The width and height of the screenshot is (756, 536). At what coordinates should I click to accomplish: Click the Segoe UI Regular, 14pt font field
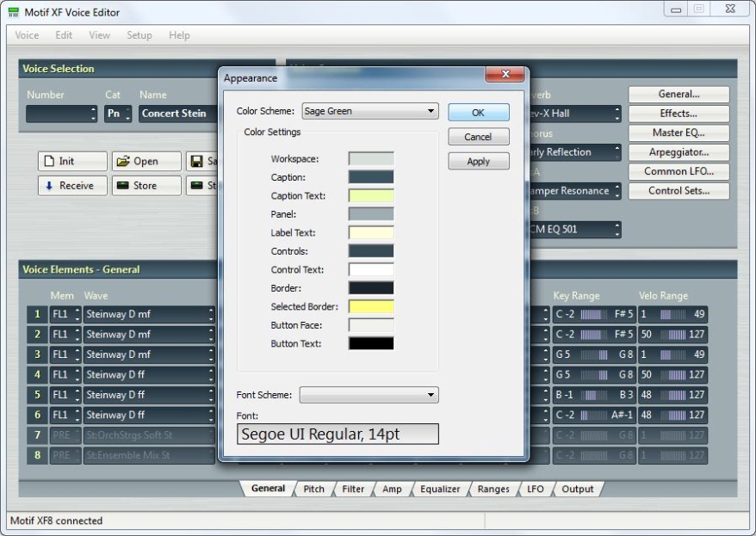(338, 434)
